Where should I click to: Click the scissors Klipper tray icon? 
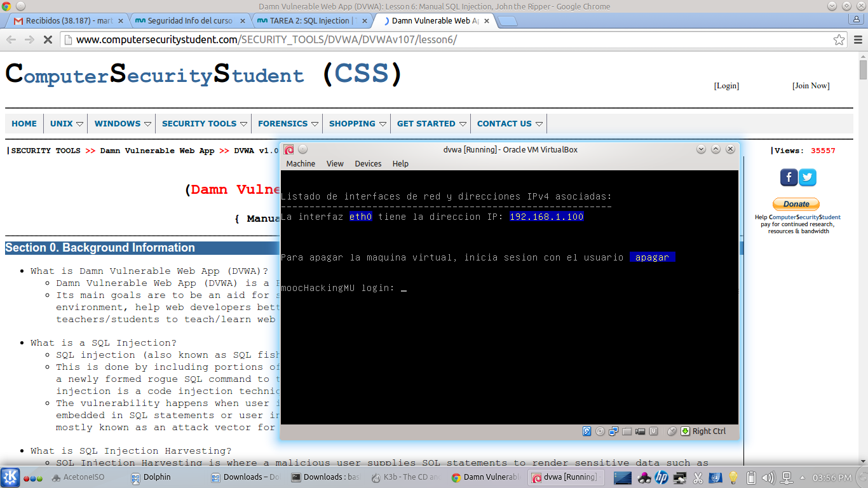(x=698, y=477)
